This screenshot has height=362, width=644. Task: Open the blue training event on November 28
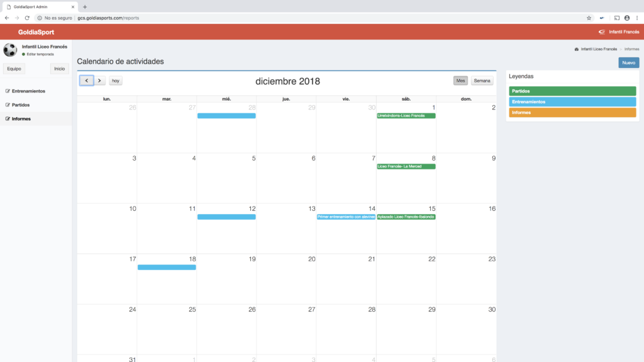tap(226, 116)
